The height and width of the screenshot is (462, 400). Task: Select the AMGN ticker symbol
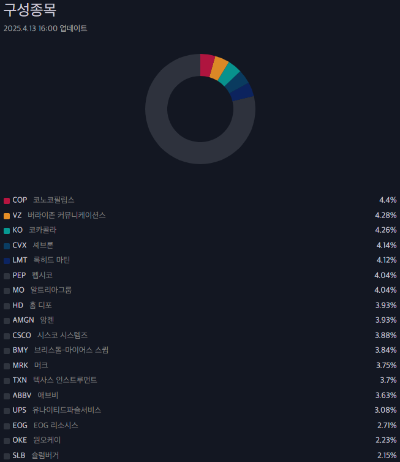point(23,320)
